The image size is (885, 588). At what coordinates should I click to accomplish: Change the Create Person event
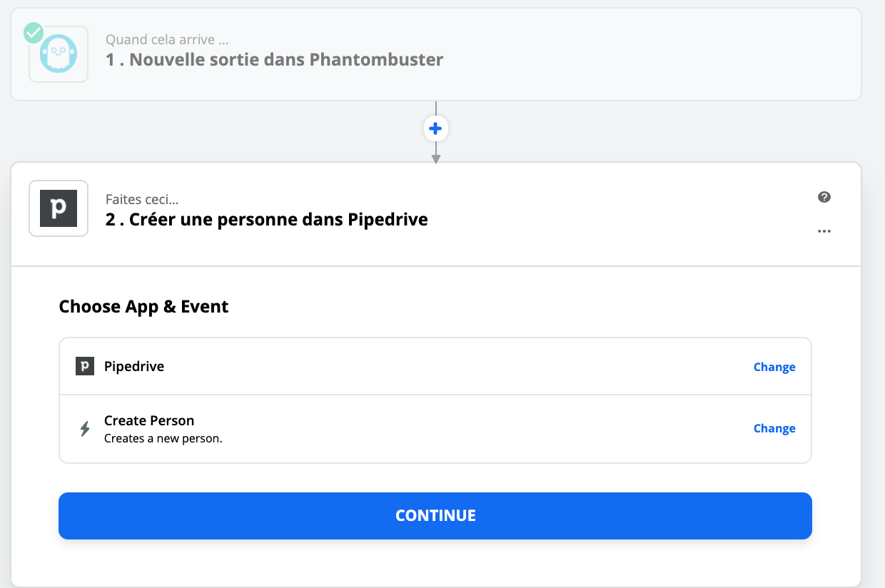tap(774, 428)
